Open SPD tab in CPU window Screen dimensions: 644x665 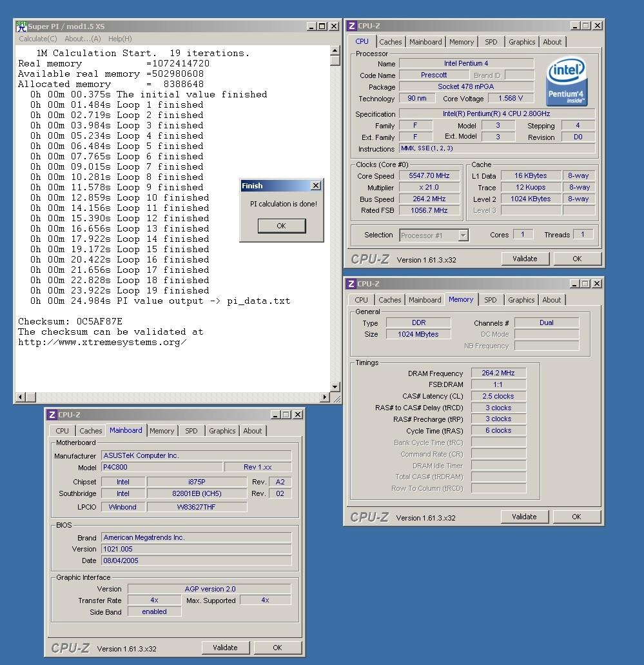tap(491, 42)
